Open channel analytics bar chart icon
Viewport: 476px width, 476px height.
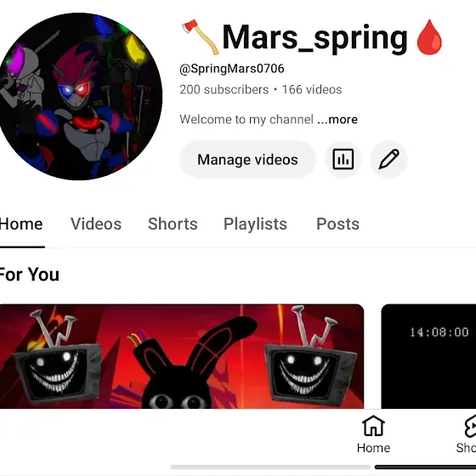[x=343, y=159]
